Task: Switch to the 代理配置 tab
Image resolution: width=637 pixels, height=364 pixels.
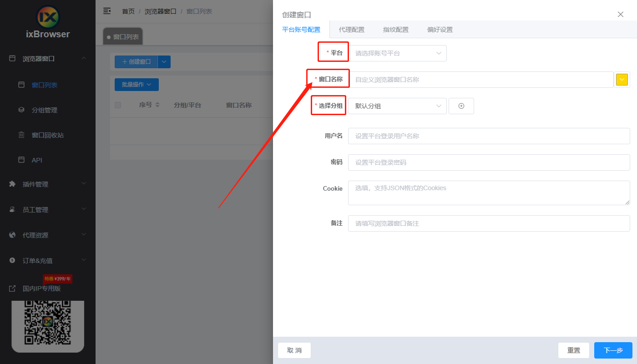Action: 351,29
